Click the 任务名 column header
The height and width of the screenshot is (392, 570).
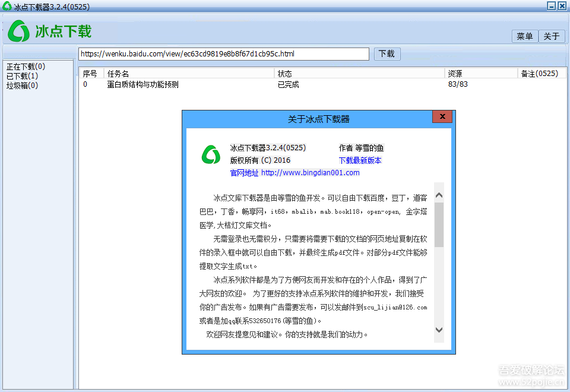189,74
